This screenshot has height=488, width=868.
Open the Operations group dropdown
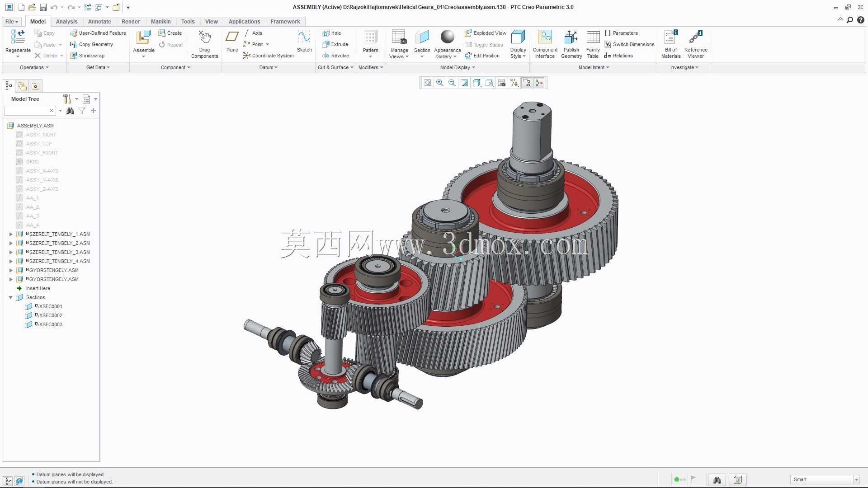[x=34, y=67]
